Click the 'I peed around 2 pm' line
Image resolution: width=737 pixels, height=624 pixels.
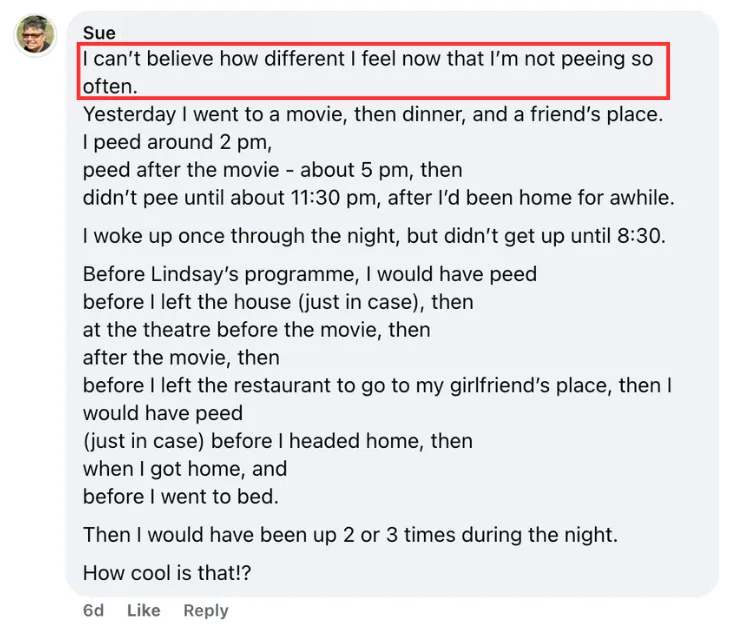(x=177, y=142)
